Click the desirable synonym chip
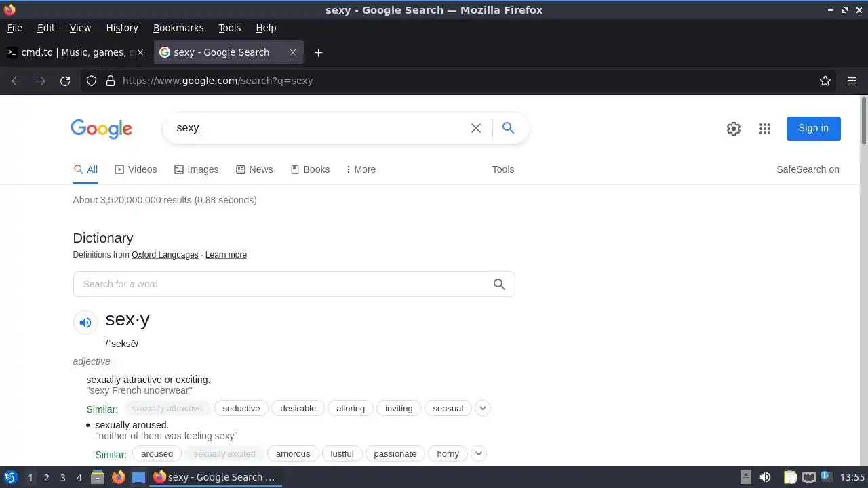The image size is (868, 488). 298,408
